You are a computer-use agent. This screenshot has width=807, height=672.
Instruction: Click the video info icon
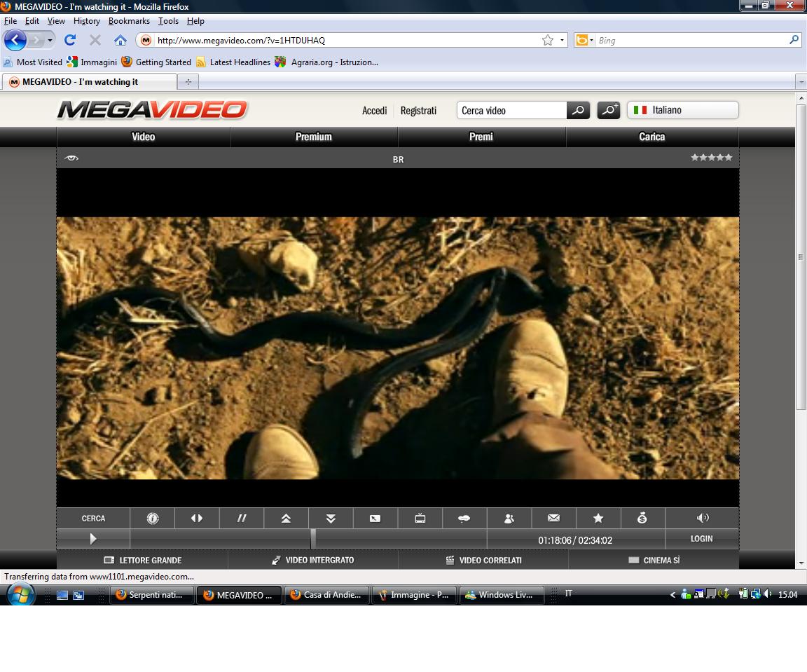153,519
